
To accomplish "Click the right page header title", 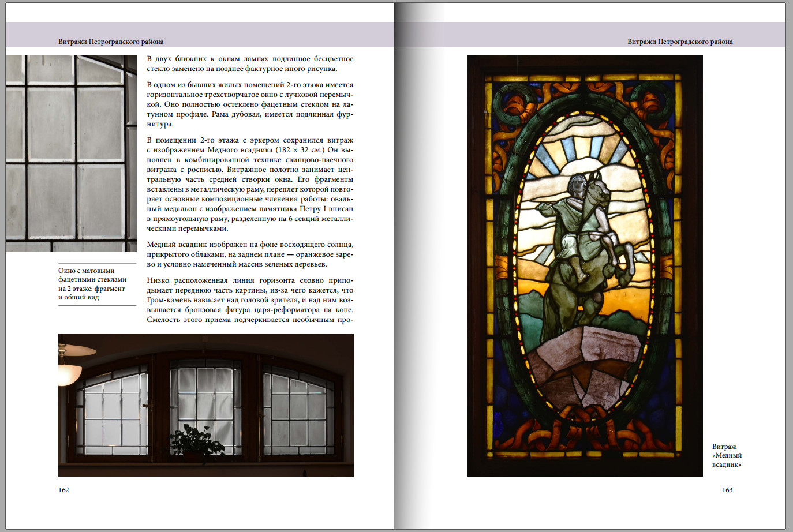I will [x=680, y=42].
